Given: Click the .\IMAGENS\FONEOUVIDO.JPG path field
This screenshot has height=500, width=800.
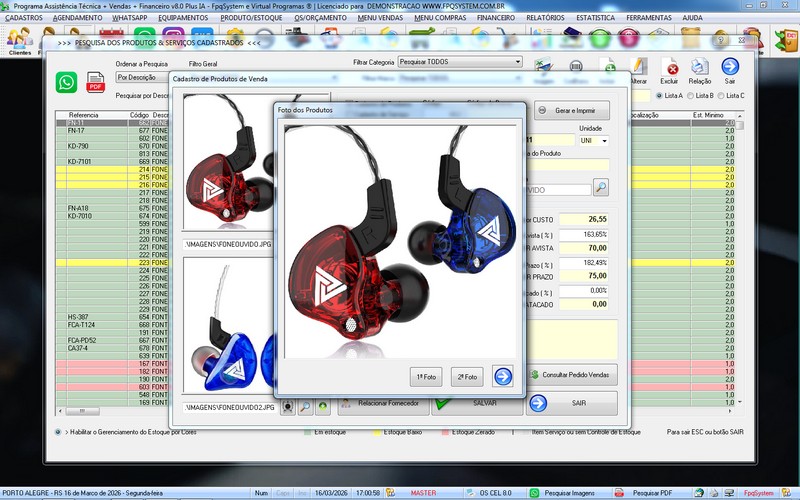Looking at the screenshot, I should [x=228, y=244].
